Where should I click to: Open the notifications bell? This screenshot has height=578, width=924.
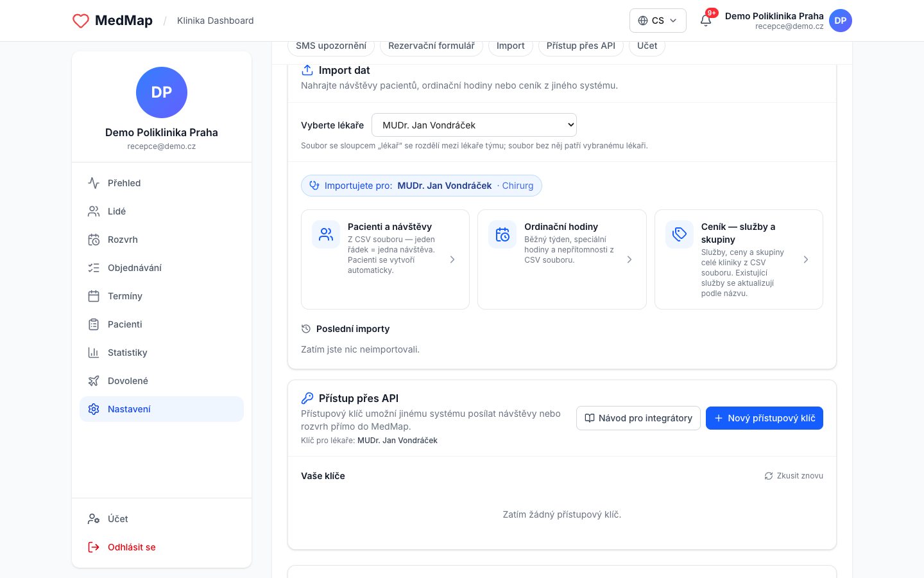click(706, 21)
